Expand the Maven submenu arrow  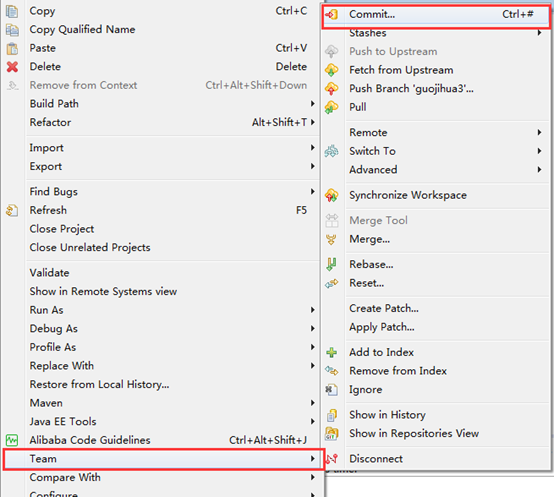[312, 403]
